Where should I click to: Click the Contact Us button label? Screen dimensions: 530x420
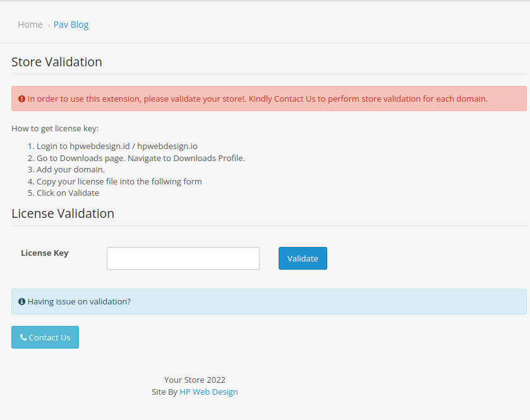point(49,337)
